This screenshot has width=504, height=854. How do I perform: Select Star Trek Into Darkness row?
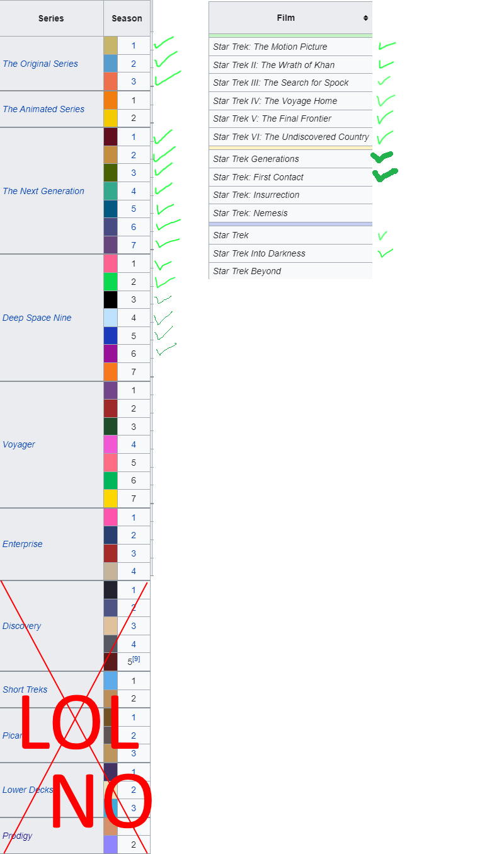pos(290,253)
